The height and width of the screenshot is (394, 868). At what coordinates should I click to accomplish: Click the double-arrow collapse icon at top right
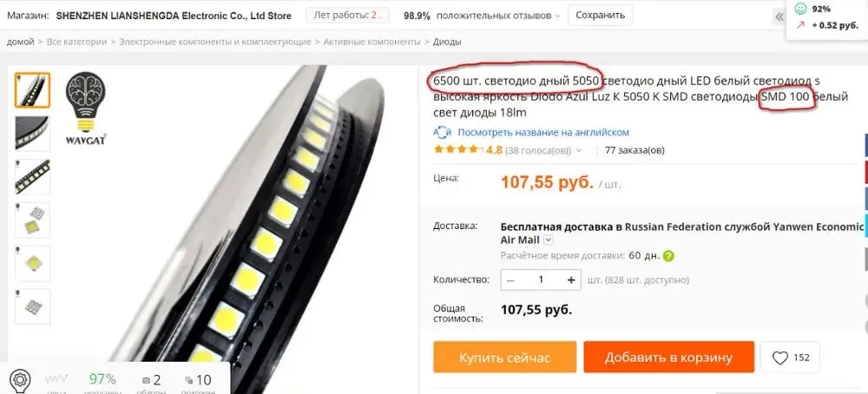779,16
